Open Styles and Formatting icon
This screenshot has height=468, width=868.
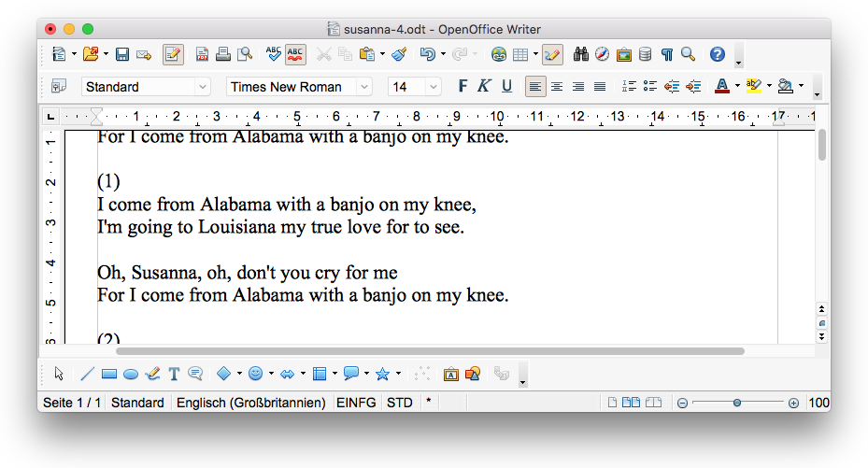[59, 86]
